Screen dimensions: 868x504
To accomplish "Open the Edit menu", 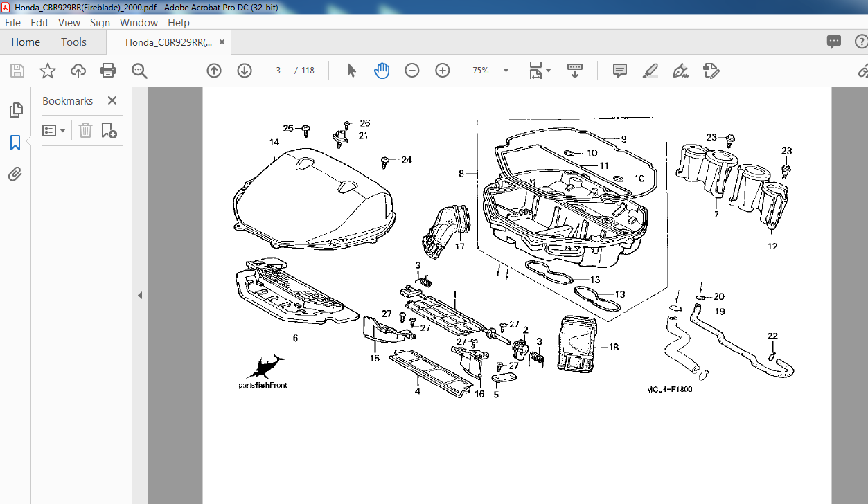I will point(39,23).
